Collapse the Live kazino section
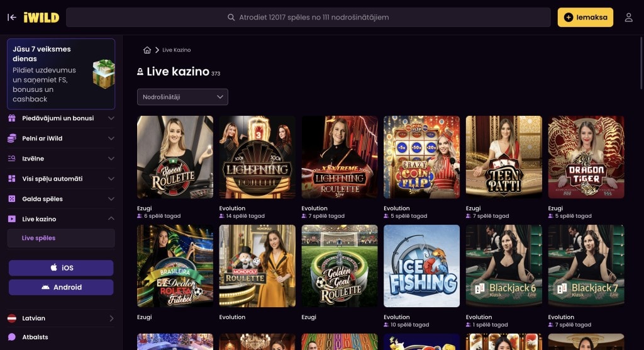 click(61, 219)
